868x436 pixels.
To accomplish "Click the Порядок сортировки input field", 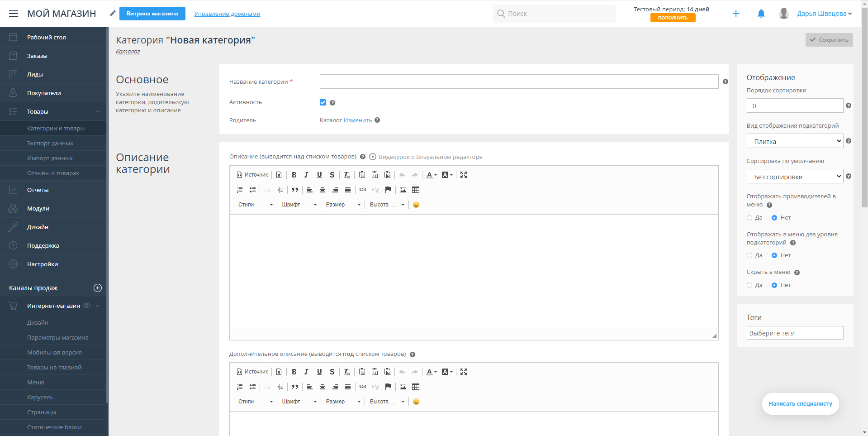I will [795, 105].
